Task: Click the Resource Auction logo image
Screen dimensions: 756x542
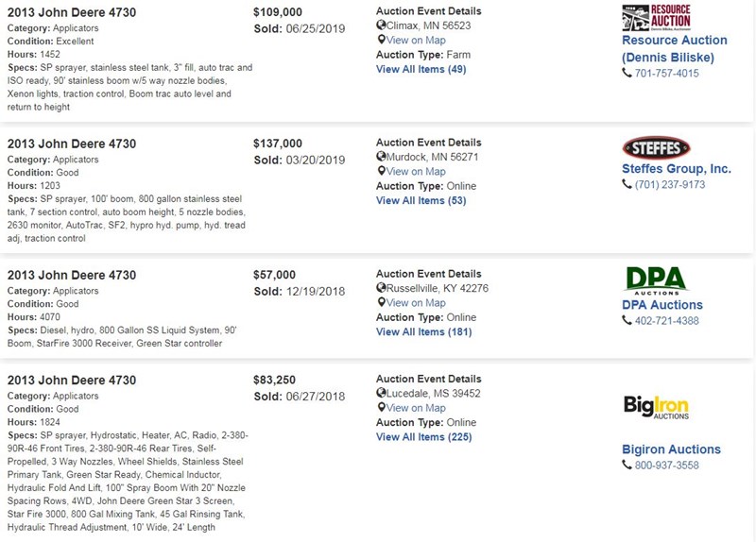Action: (x=656, y=18)
